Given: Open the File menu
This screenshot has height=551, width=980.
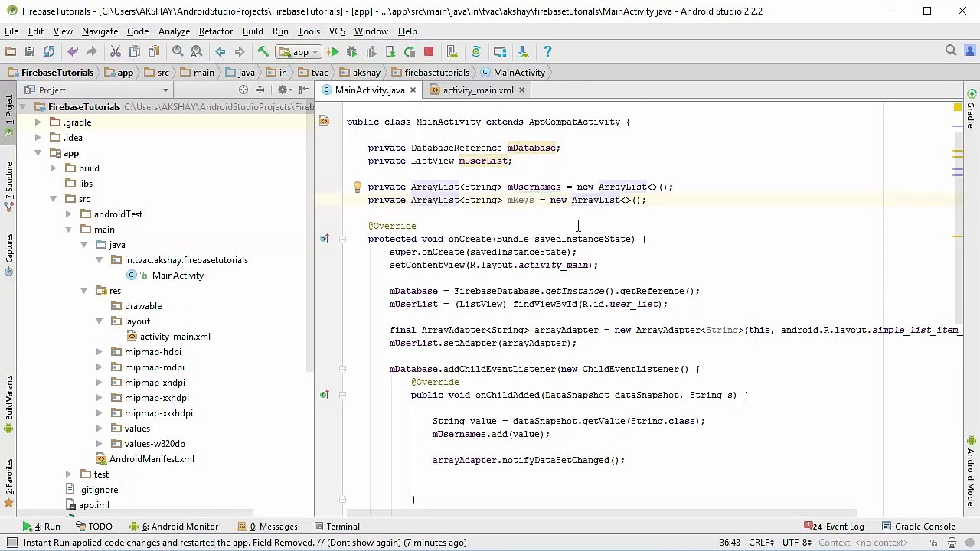Looking at the screenshot, I should 11,31.
